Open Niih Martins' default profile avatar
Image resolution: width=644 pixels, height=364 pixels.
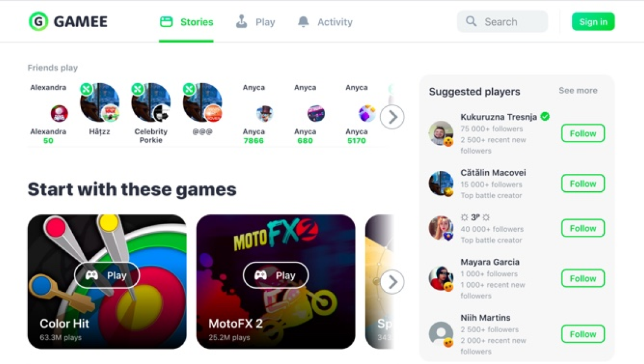[441, 333]
